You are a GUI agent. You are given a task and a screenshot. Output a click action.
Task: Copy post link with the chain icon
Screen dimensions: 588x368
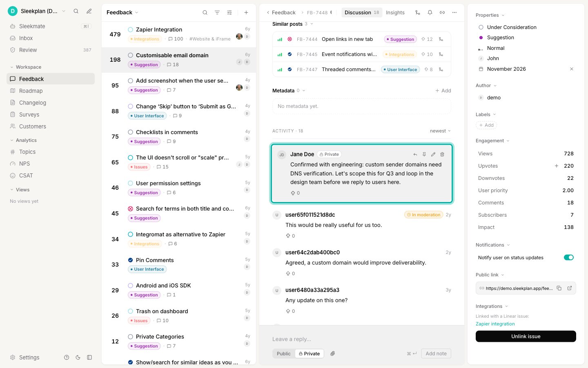point(442,13)
